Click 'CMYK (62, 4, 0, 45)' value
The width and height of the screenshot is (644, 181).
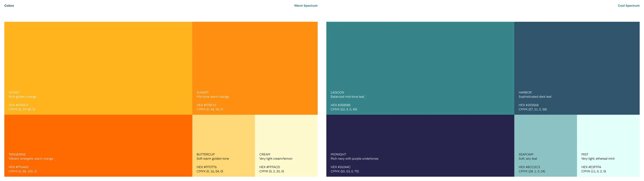point(344,109)
